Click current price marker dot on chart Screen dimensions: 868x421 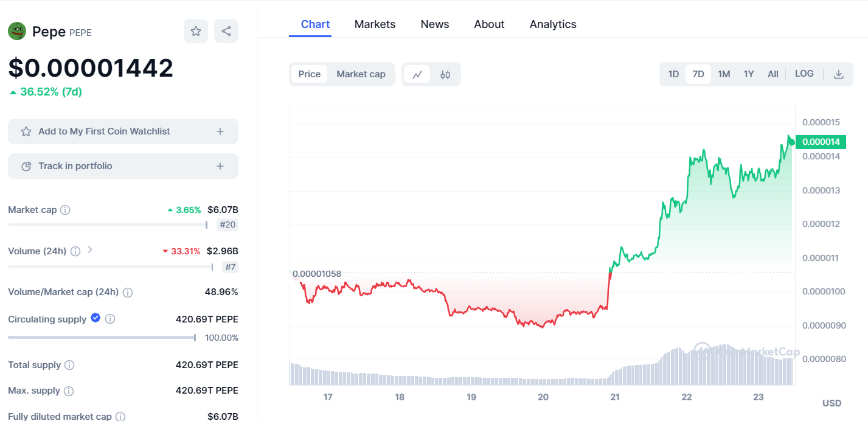click(x=791, y=142)
